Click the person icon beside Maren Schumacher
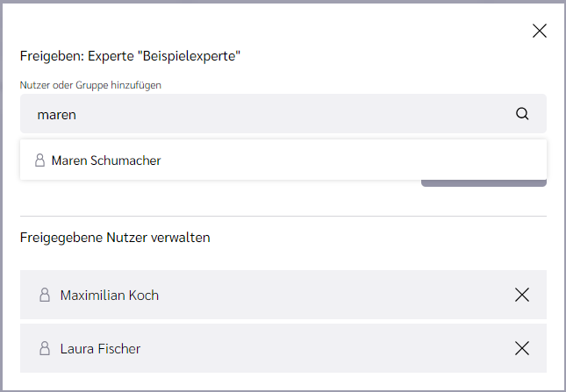 click(x=39, y=160)
